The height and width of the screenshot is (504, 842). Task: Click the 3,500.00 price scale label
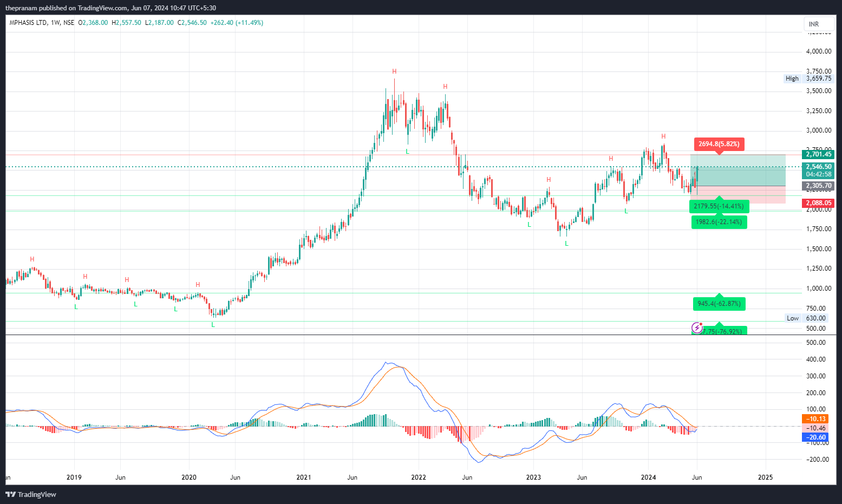819,91
